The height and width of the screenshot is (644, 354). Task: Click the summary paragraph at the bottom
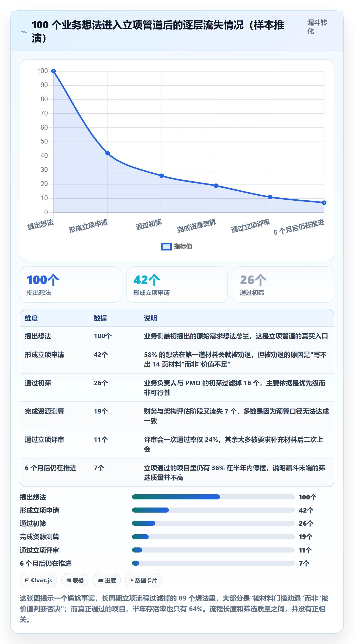pos(174,609)
